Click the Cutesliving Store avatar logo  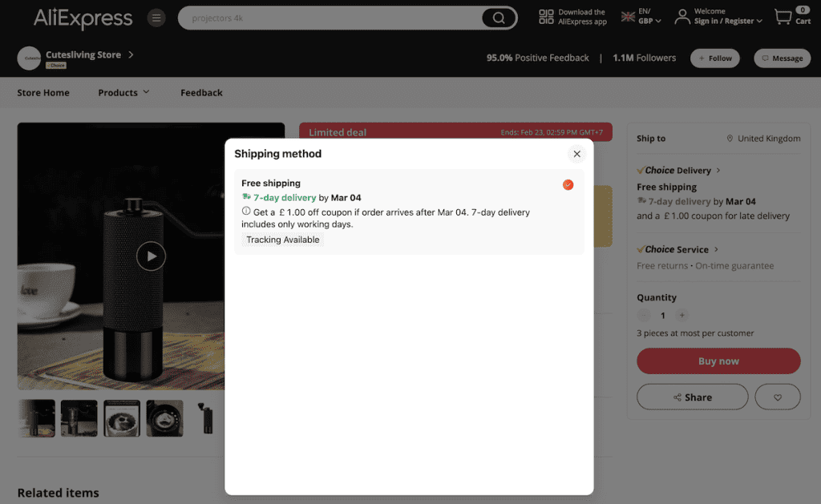29,58
